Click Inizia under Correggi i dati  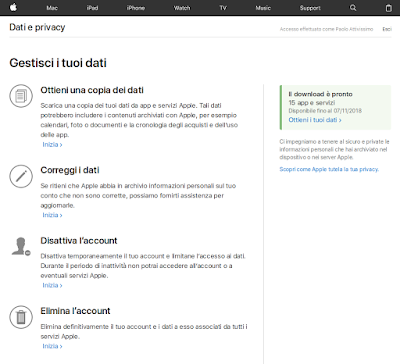(52, 215)
